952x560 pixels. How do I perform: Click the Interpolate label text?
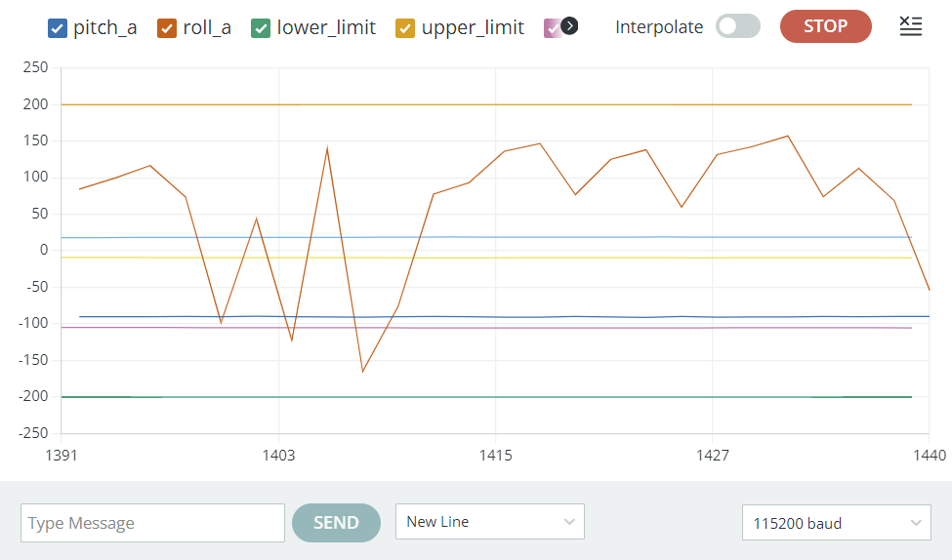(x=659, y=26)
